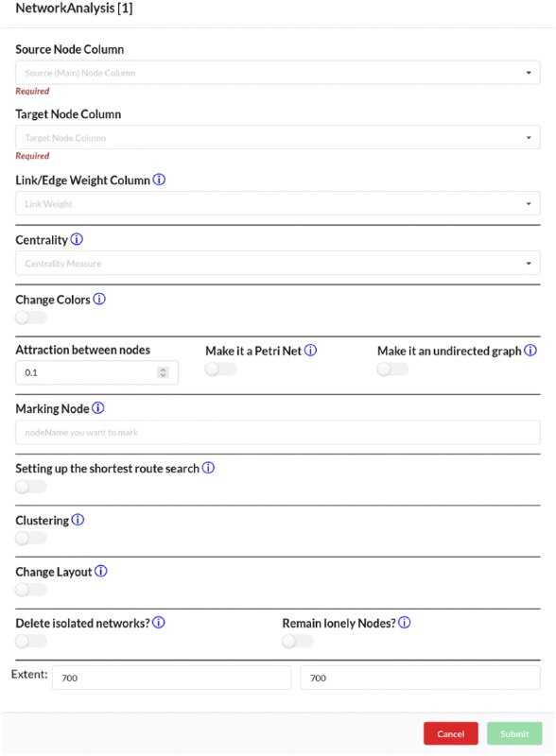Image resolution: width=556 pixels, height=756 pixels.
Task: Click info icon beside Link/Edge Weight Column
Action: click(x=159, y=180)
